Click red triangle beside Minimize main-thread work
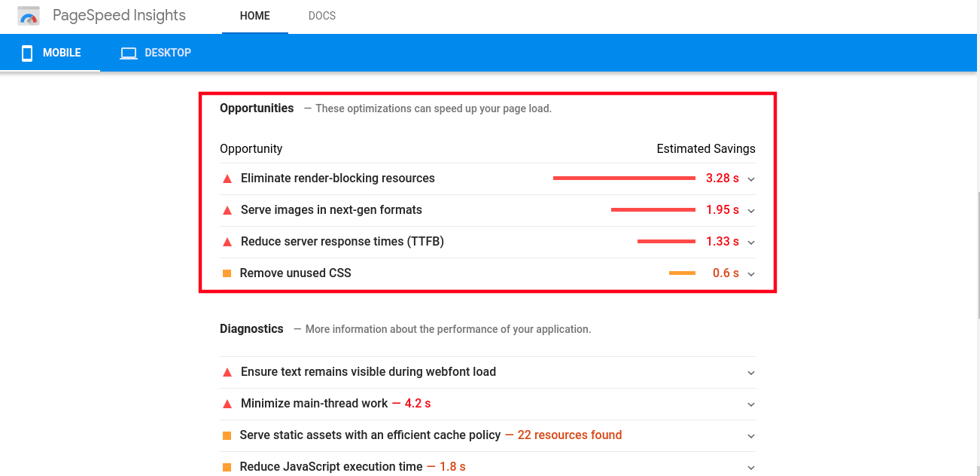The image size is (980, 476). (227, 404)
